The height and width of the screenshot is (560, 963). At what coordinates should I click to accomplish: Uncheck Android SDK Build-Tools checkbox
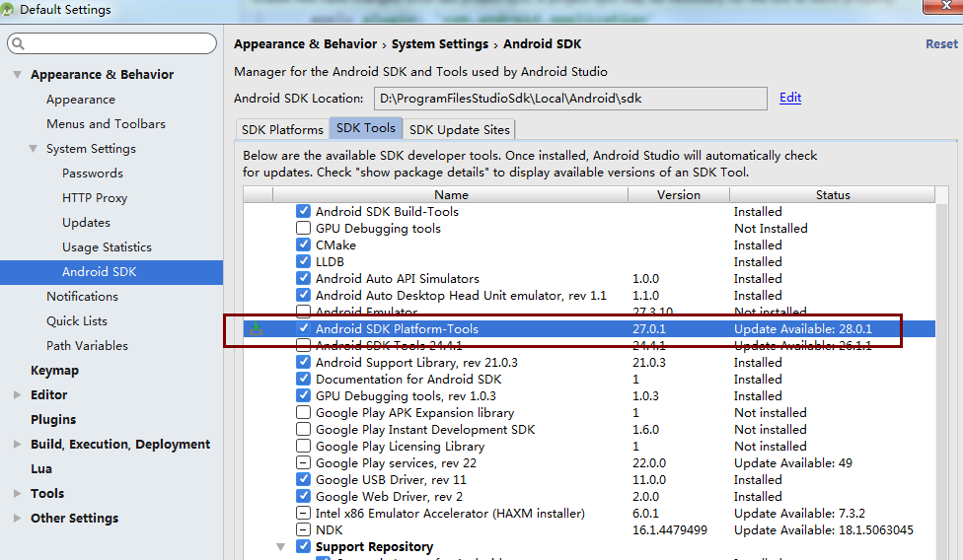point(303,211)
